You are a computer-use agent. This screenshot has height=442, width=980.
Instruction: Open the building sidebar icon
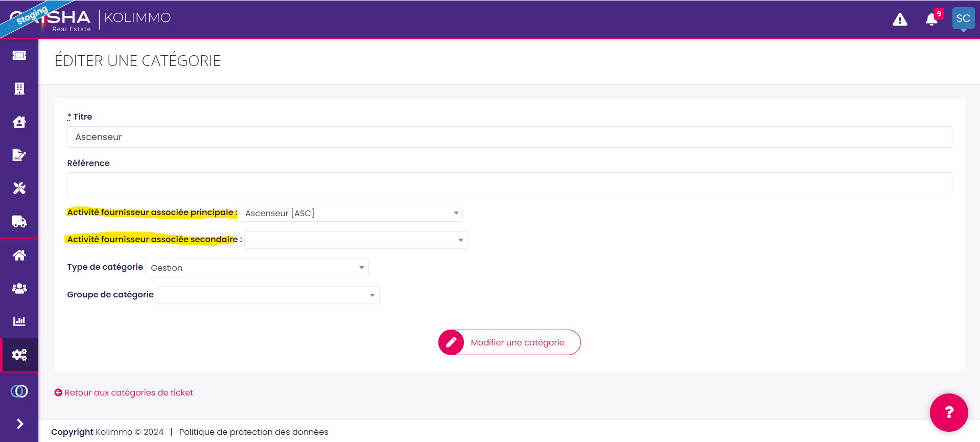pos(19,88)
